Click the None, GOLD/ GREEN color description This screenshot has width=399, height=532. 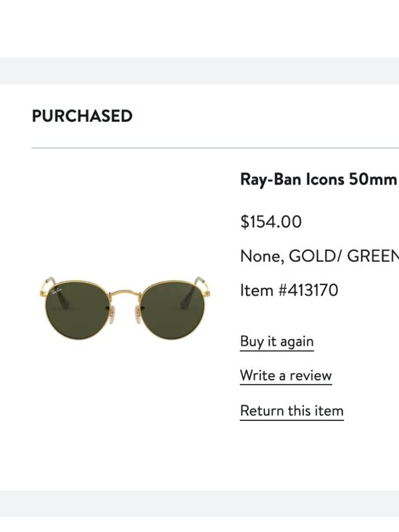pyautogui.click(x=319, y=256)
